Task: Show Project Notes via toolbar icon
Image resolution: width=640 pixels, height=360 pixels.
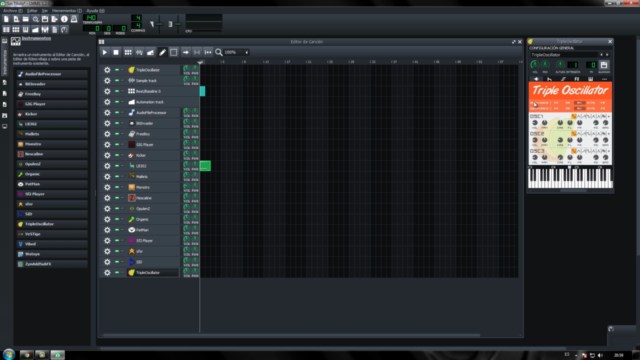Action: (x=55, y=29)
